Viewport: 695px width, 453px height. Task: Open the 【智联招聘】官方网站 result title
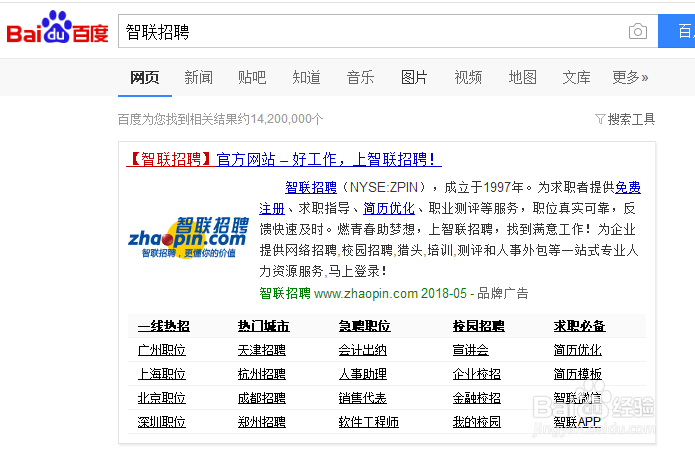[284, 159]
